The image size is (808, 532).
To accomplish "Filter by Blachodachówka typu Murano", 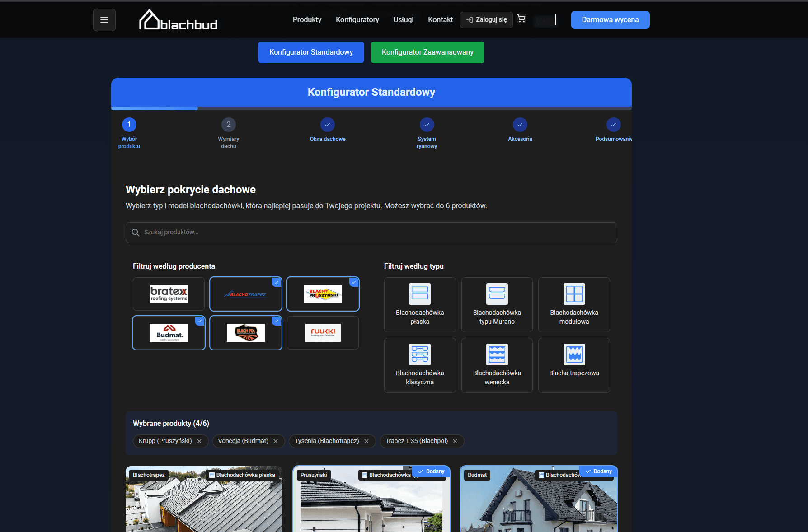I will [x=497, y=305].
